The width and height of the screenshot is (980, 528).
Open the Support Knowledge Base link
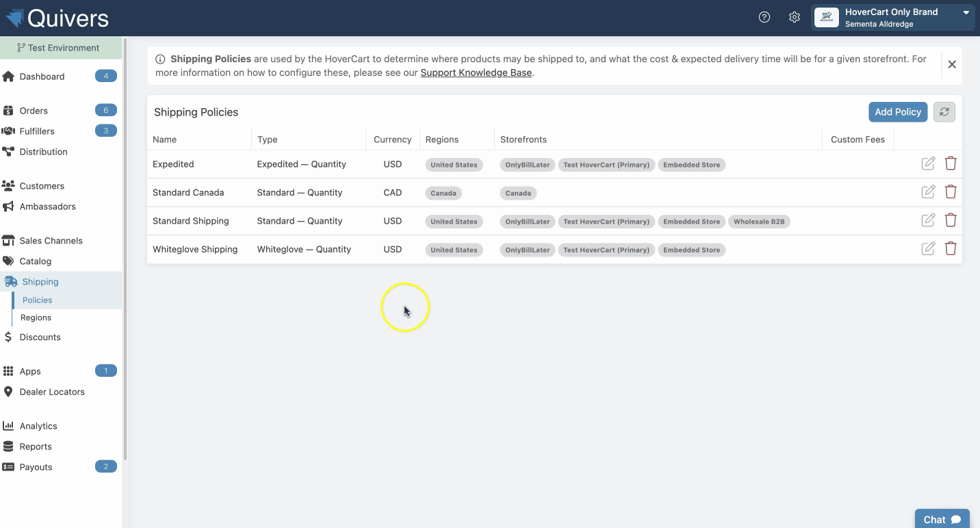476,72
